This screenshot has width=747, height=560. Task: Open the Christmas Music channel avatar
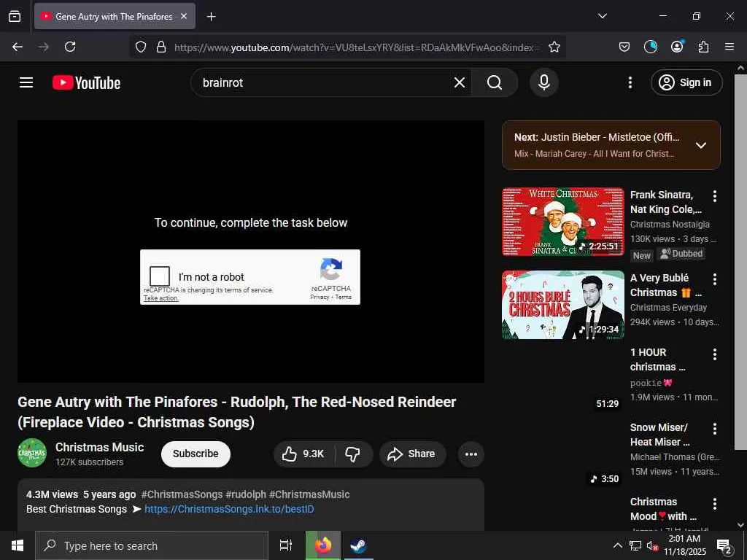[x=32, y=453]
